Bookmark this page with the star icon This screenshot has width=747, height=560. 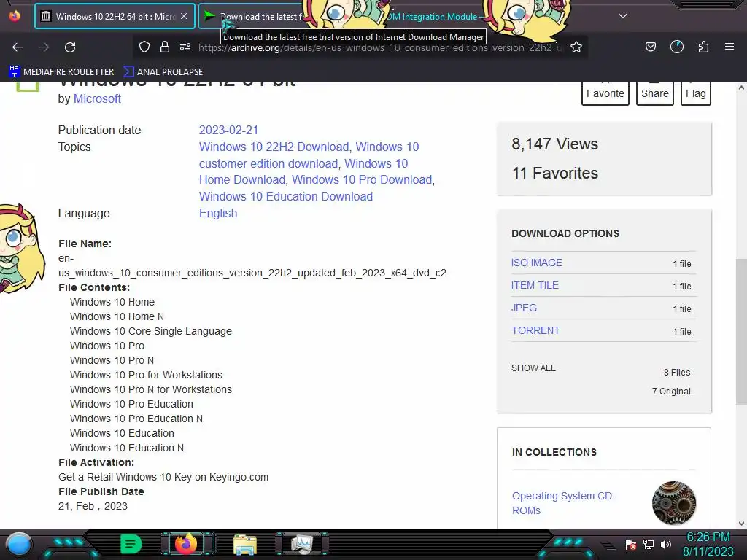coord(576,47)
